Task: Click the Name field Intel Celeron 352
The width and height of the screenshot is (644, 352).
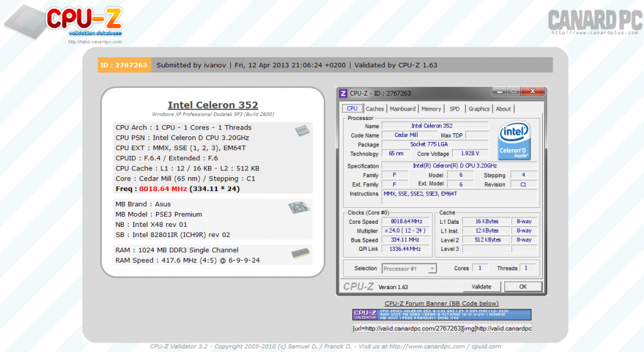Action: coord(435,126)
